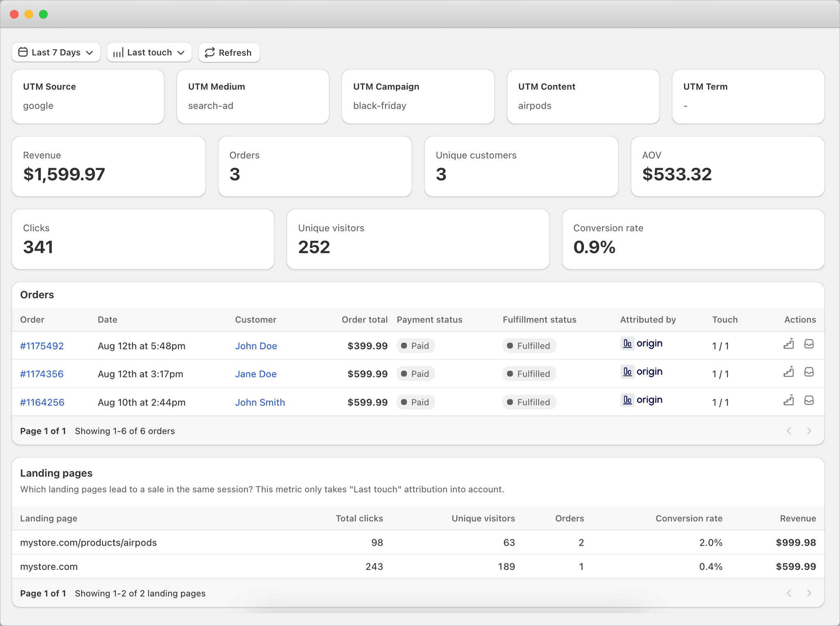Click the UTM Campaign black-friday card

[418, 97]
